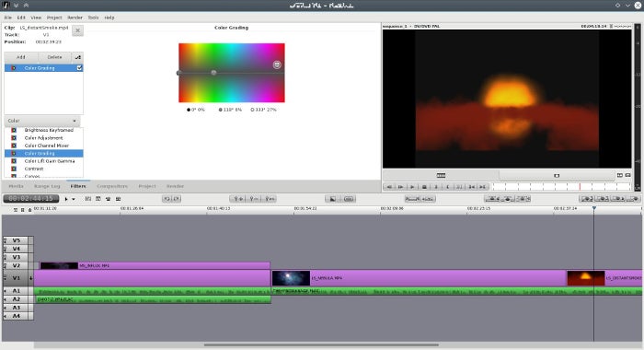Toggle mute on audio track A3
The height and width of the screenshot is (350, 644).
pos(6,308)
